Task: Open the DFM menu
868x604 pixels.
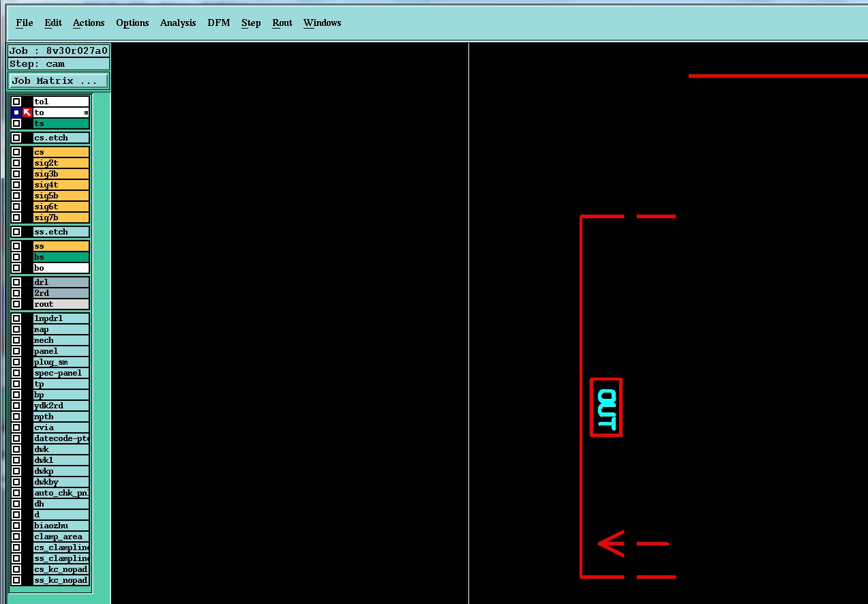Action: 219,23
